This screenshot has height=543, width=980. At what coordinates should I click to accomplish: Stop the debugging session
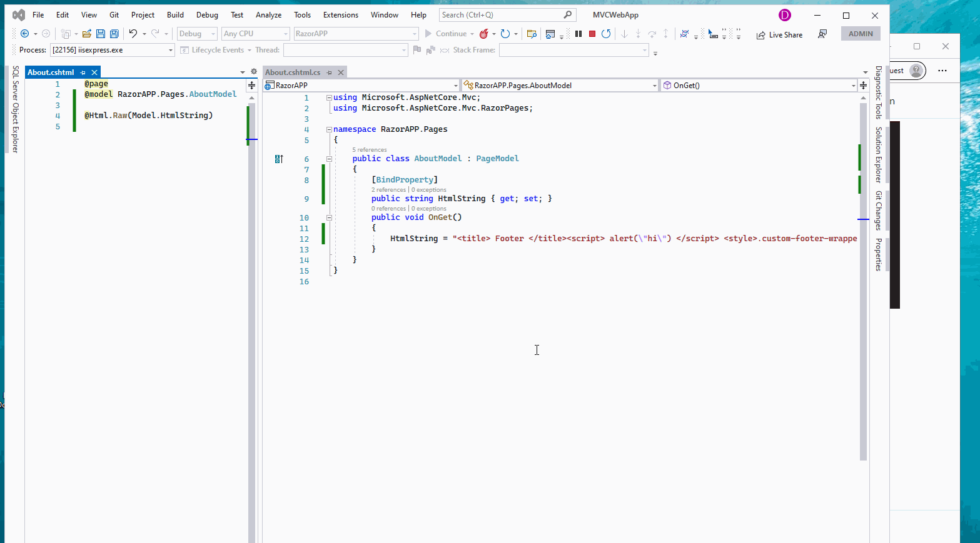[x=592, y=33]
